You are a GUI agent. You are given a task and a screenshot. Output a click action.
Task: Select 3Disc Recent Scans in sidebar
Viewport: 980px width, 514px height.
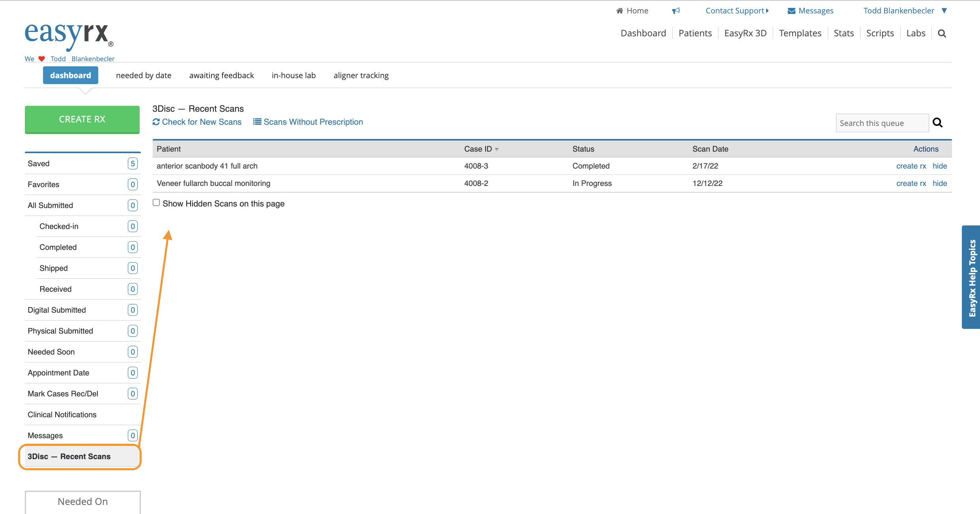[82, 456]
